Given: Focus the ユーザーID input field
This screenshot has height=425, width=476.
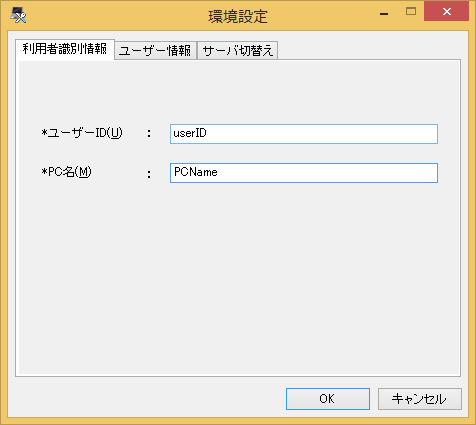Looking at the screenshot, I should (304, 134).
